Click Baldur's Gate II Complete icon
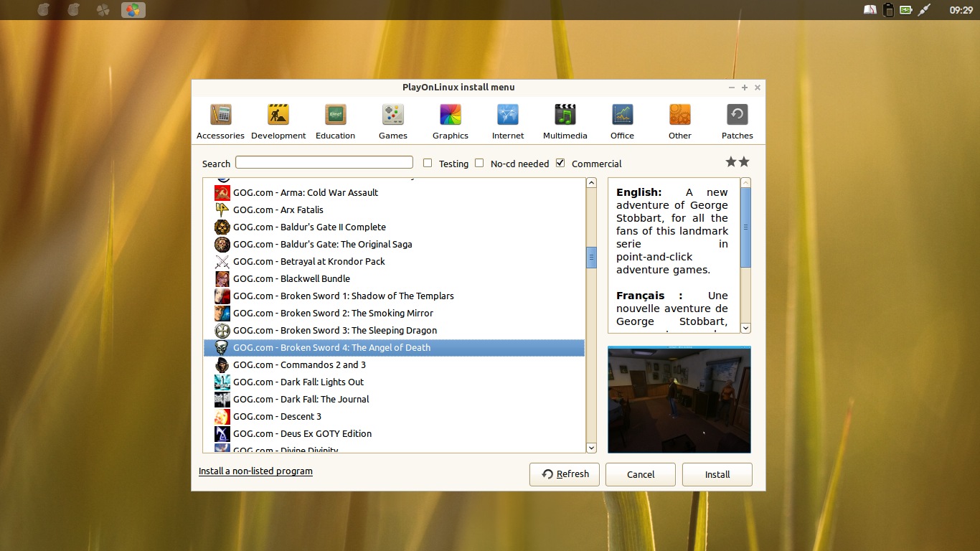Viewport: 980px width, 551px height. 222,227
